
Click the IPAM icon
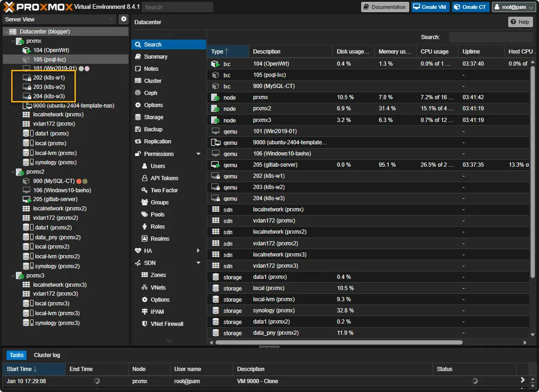(145, 311)
